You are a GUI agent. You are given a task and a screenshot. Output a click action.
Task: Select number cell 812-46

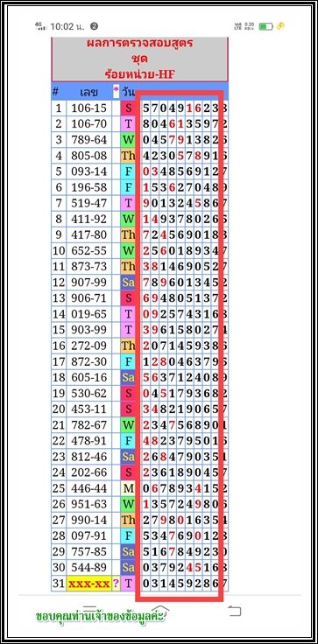click(88, 457)
